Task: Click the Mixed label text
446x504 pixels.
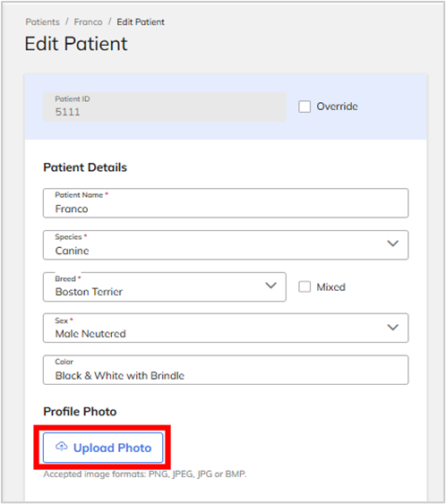Action: pos(330,287)
